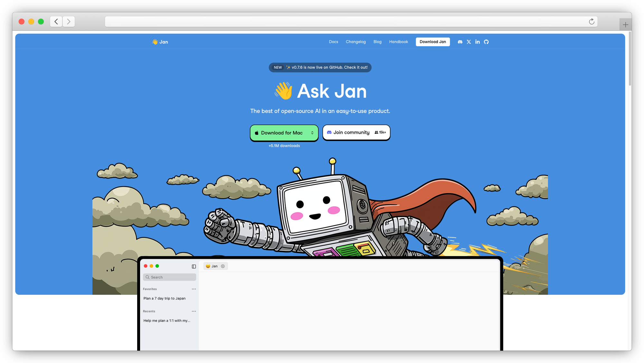The image size is (644, 363).
Task: Open a new tab with plus icon
Action: (625, 25)
